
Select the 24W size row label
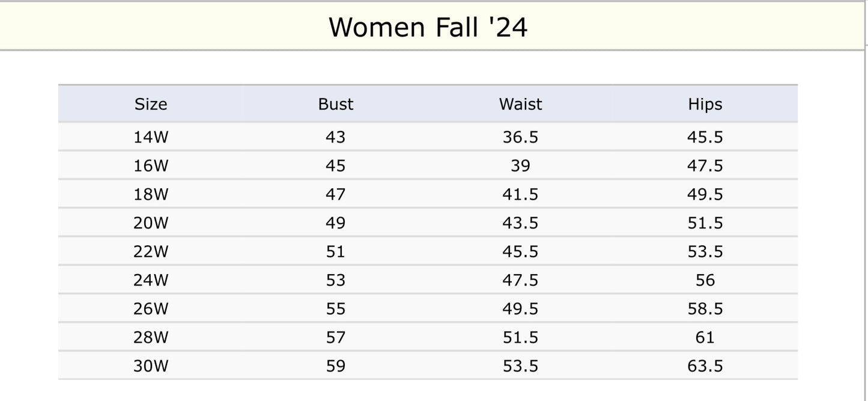click(x=151, y=280)
